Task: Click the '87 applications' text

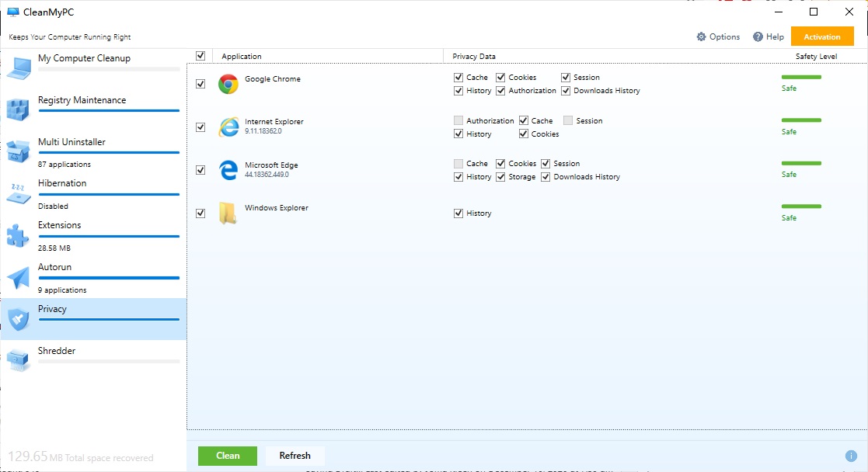Action: click(64, 165)
